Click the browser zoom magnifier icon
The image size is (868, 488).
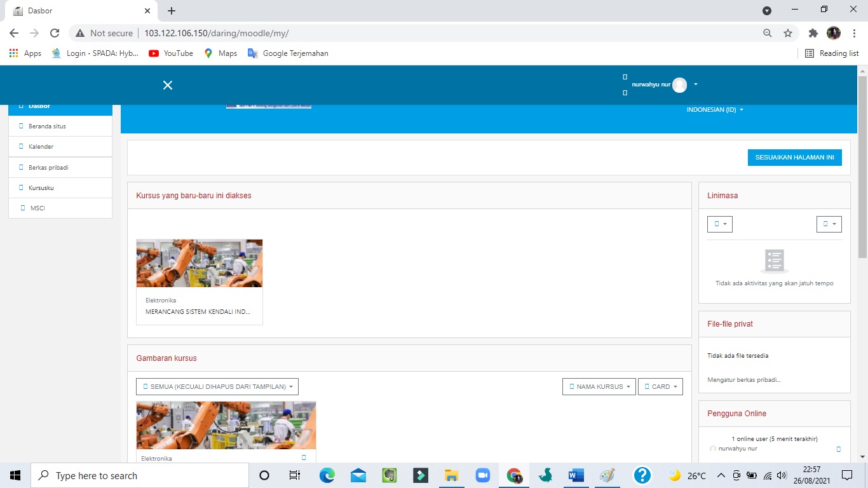pos(768,33)
